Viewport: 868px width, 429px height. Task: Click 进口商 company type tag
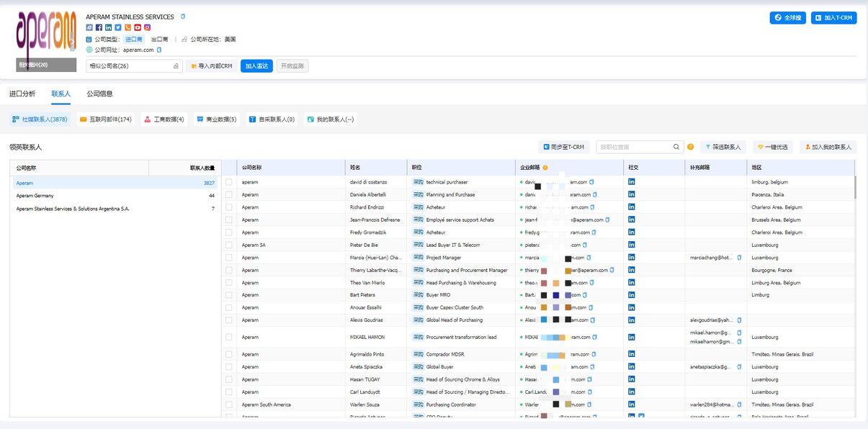click(134, 39)
